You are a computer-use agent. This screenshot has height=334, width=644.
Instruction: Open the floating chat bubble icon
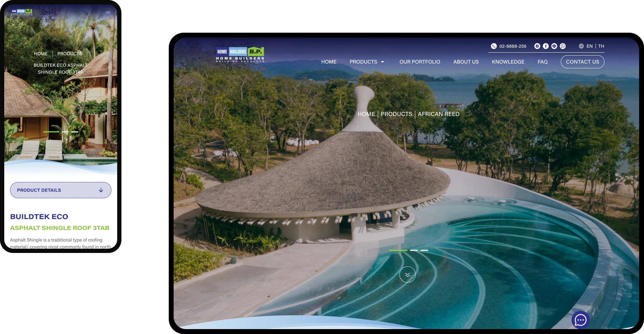click(x=581, y=320)
